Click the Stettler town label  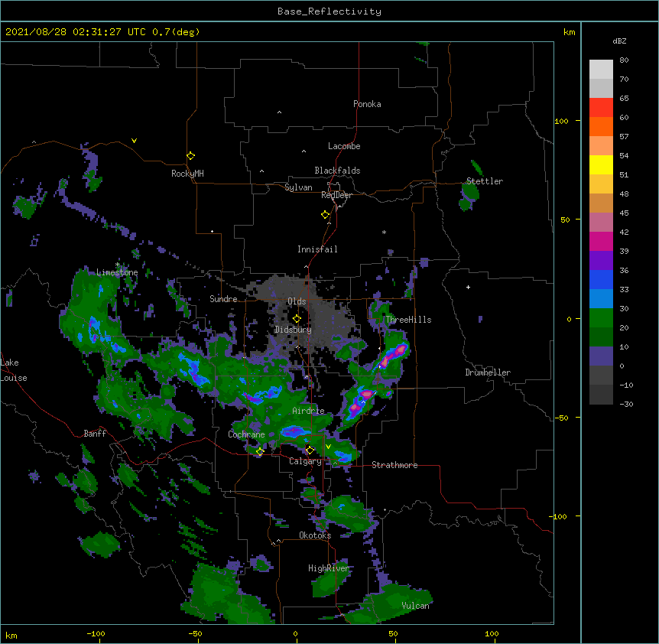click(484, 181)
